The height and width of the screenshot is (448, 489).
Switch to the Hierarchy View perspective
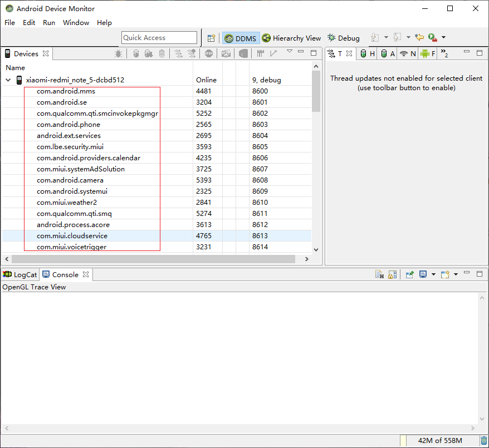(x=291, y=38)
